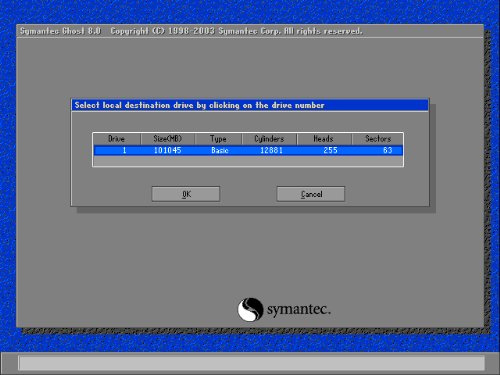Screen dimensions: 500x375
Task: Click the Heads column header
Action: pyautogui.click(x=324, y=139)
